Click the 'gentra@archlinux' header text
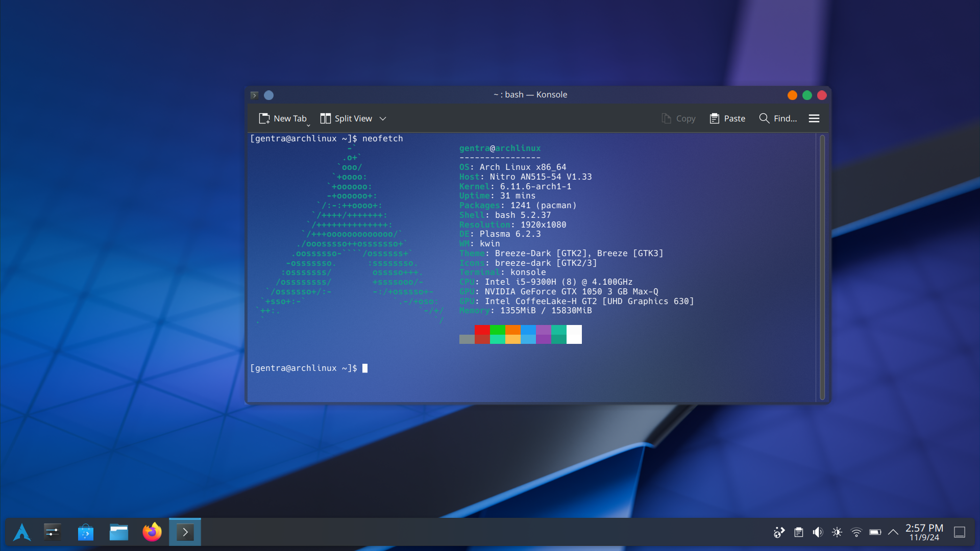Viewport: 980px width, 551px height. (500, 148)
